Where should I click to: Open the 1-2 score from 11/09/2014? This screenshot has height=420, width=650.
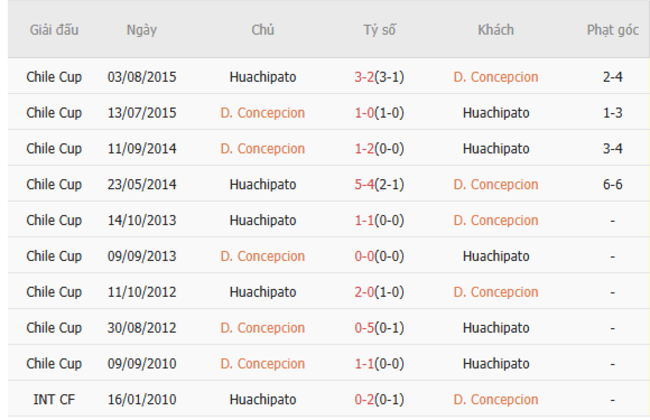pyautogui.click(x=367, y=149)
